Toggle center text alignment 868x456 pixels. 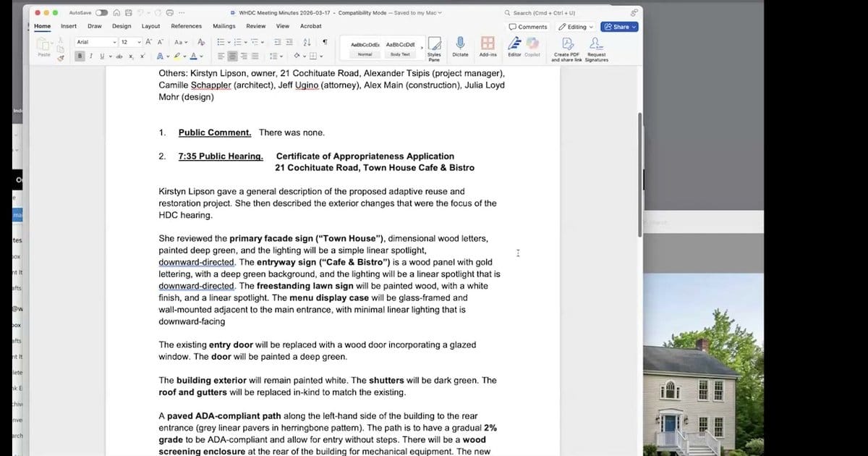[x=233, y=56]
